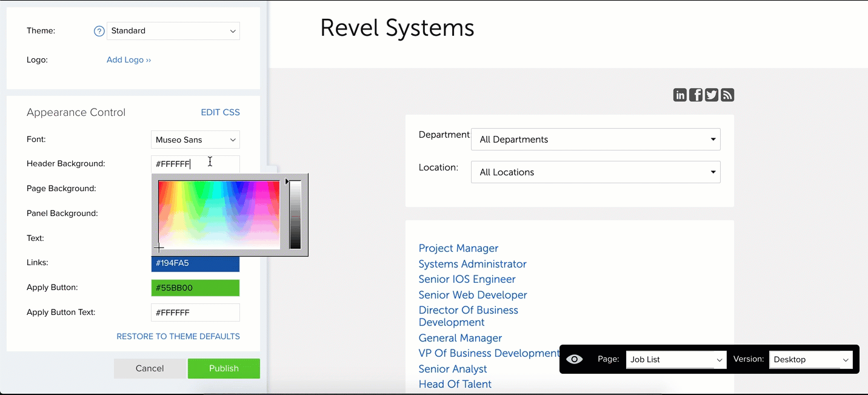
Task: Pick a color in the rainbow color picker
Action: tap(219, 215)
